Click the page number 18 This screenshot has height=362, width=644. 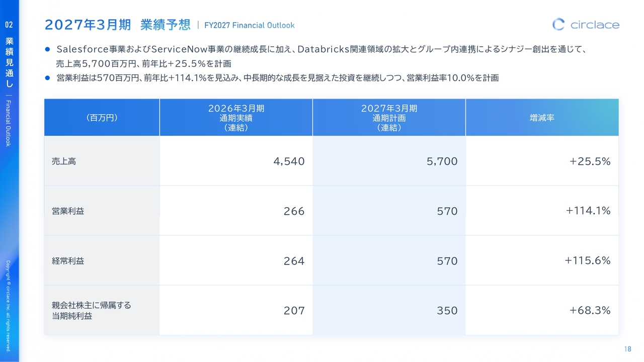pyautogui.click(x=627, y=349)
